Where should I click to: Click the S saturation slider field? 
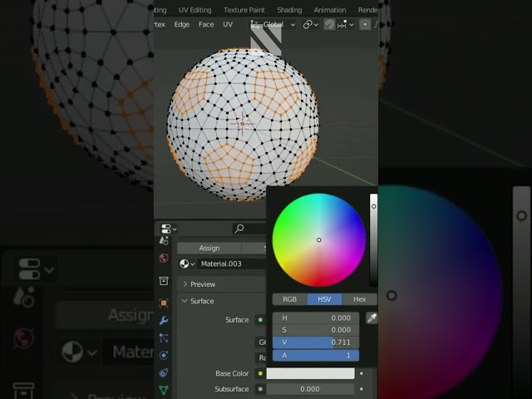point(316,330)
